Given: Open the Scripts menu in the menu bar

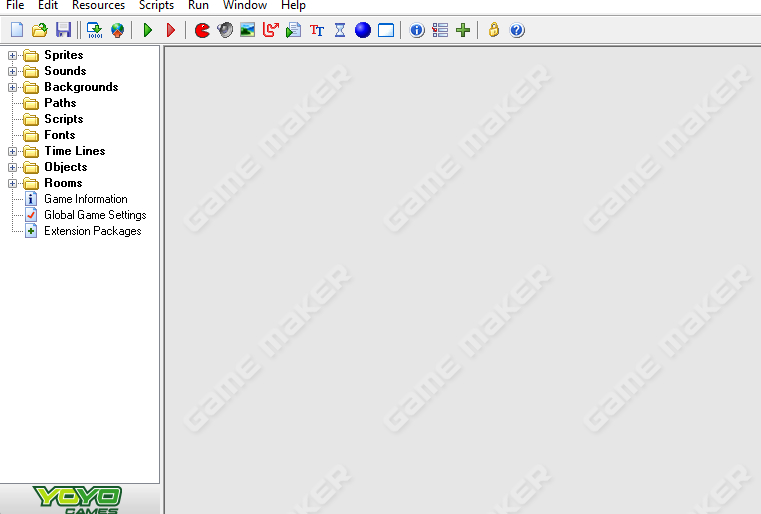Looking at the screenshot, I should [x=156, y=6].
